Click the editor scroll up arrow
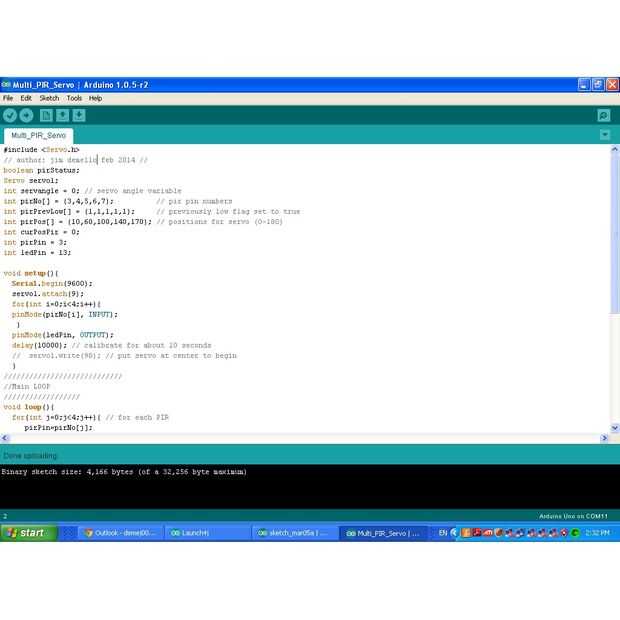 pos(615,149)
